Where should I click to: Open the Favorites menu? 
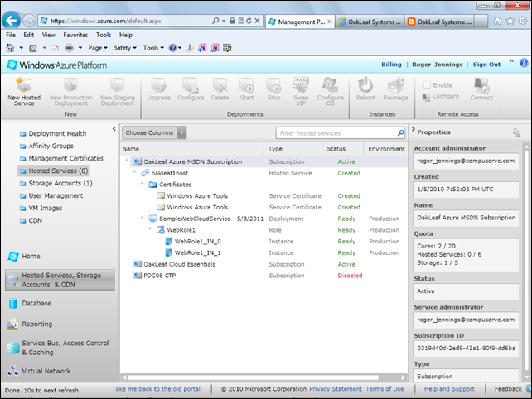point(75,36)
